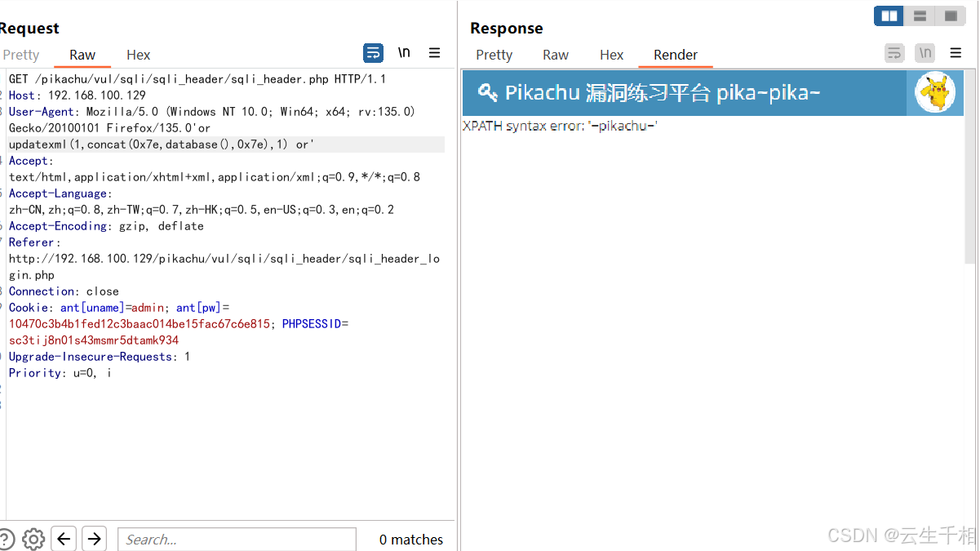Select combined tabbed layout icon

pos(951,16)
